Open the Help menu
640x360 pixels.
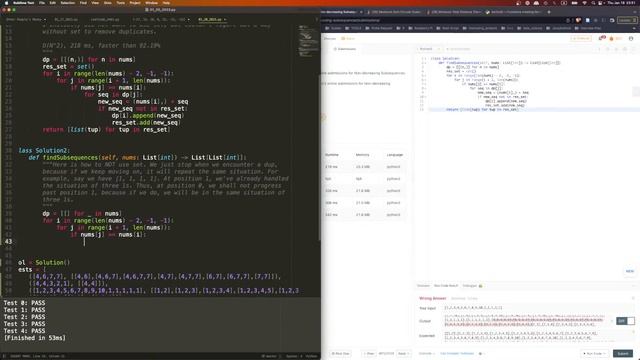pos(166,3)
